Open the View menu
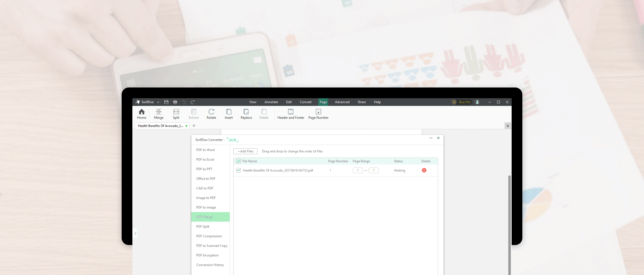 point(253,102)
